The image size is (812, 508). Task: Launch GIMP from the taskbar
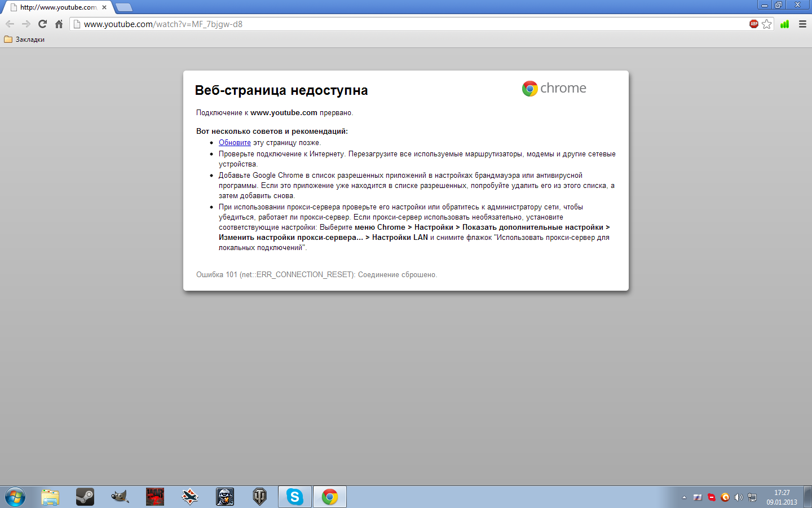point(120,497)
